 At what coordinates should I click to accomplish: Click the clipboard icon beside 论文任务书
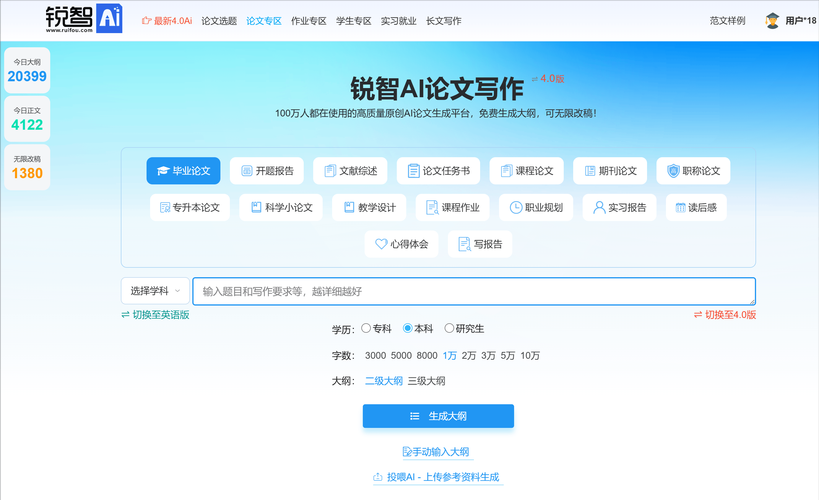tap(414, 171)
